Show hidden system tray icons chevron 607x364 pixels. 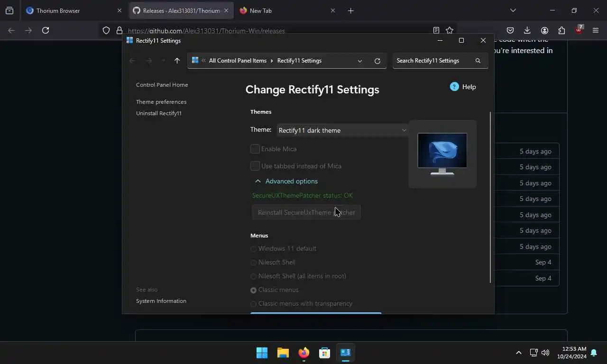tap(518, 353)
